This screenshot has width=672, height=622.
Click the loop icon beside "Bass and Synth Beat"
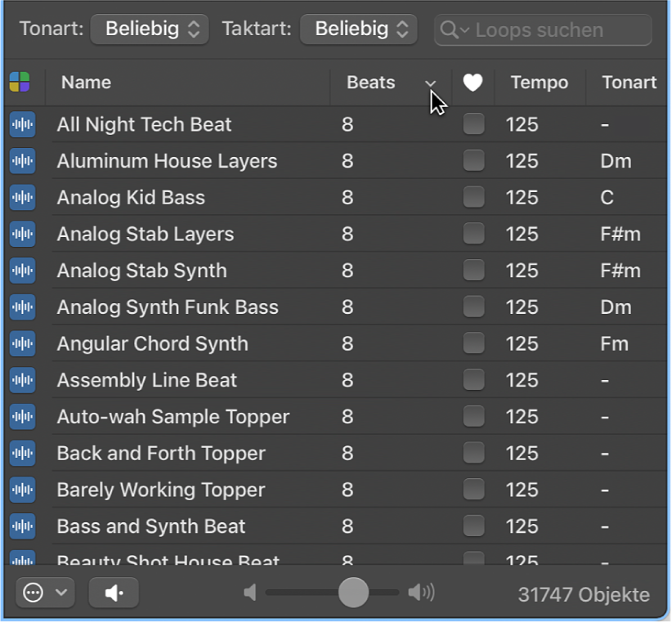pos(22,526)
